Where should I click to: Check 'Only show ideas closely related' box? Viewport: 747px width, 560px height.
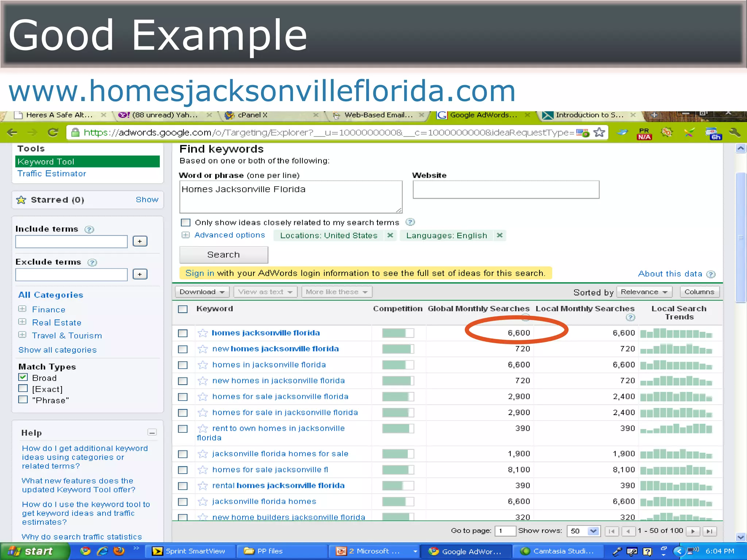[186, 222]
